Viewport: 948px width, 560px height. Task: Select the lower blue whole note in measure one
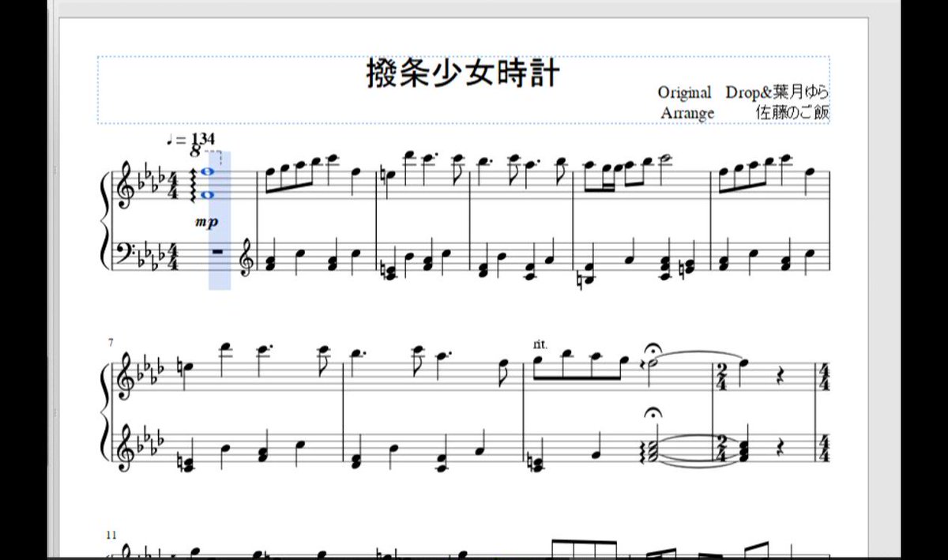tap(209, 195)
